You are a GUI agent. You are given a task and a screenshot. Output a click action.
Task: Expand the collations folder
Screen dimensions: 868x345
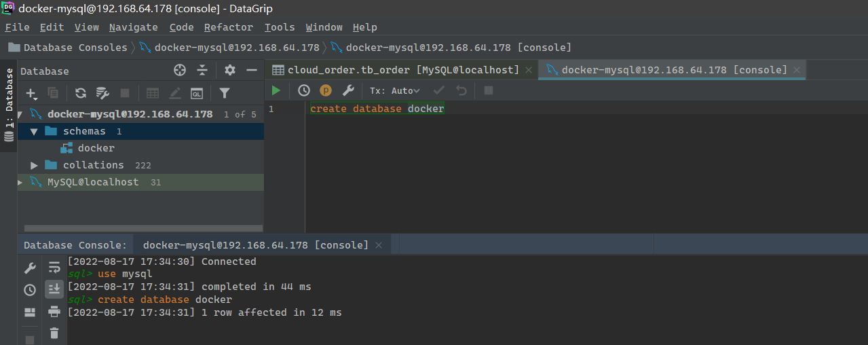(34, 165)
